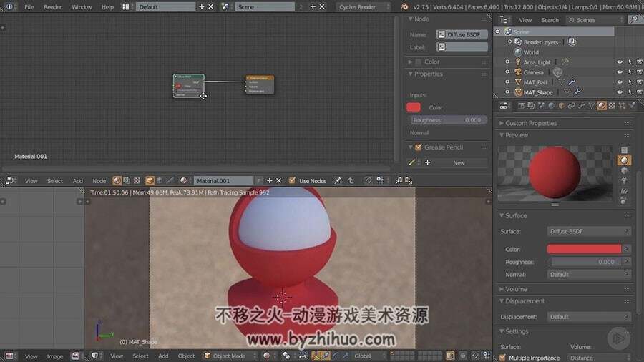Open the Global orientation dropdown

point(370,356)
